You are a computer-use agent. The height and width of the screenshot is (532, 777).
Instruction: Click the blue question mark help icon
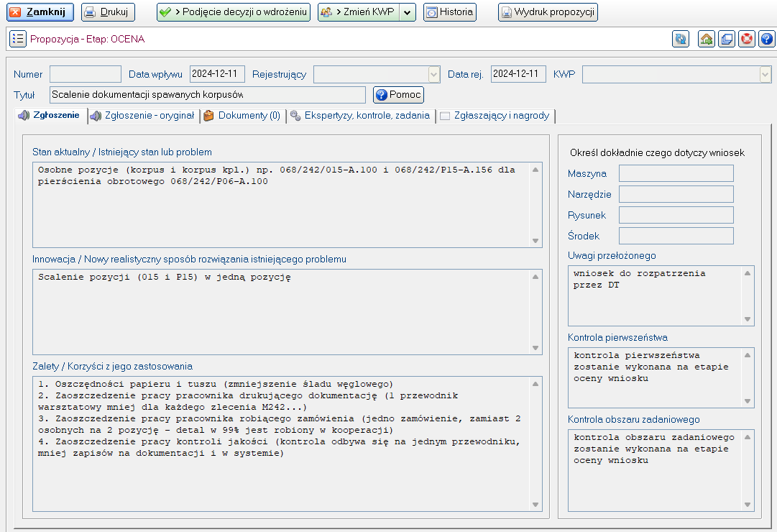(767, 39)
